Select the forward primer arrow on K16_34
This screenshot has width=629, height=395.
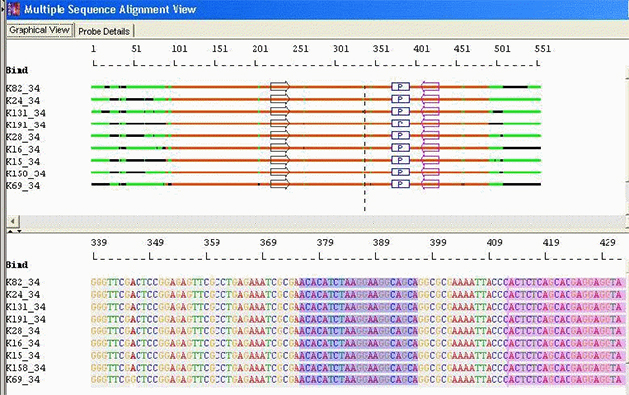pos(280,148)
